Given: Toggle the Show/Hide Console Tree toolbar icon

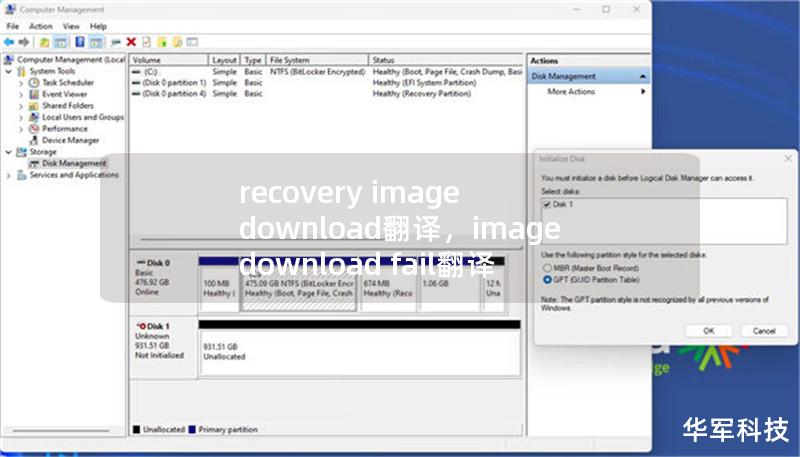Looking at the screenshot, I should point(60,42).
